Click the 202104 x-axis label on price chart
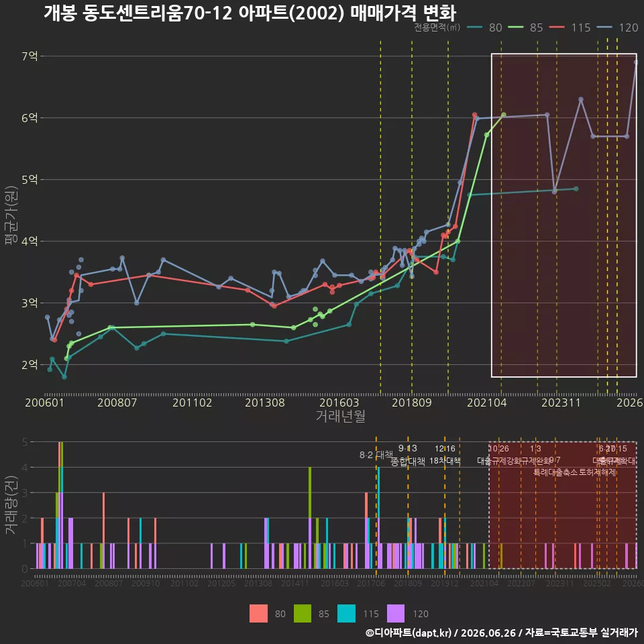 point(486,402)
